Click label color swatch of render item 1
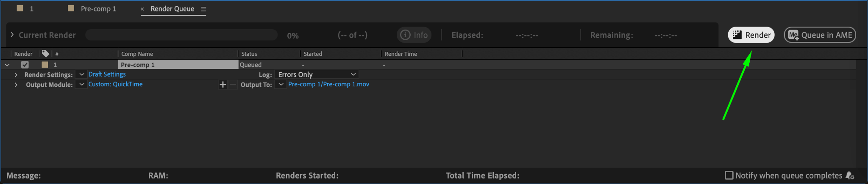Image resolution: width=868 pixels, height=184 pixels. click(x=45, y=65)
